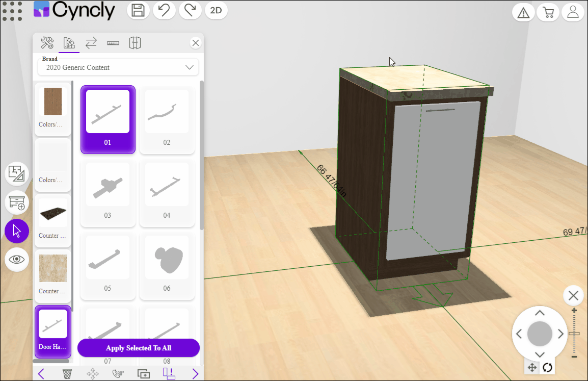Open the warnings alert icon
Screen dimensions: 588x381
click(523, 12)
